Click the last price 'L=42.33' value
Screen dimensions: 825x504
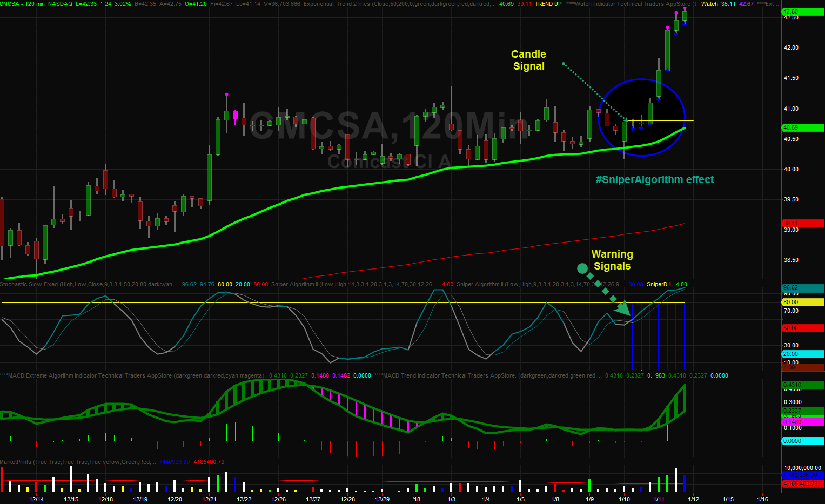[x=86, y=4]
